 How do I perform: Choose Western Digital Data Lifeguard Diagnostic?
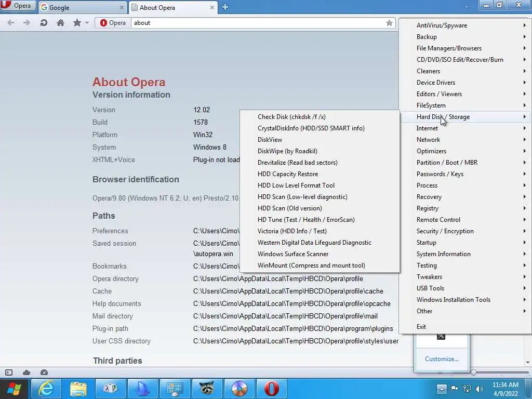point(320,243)
